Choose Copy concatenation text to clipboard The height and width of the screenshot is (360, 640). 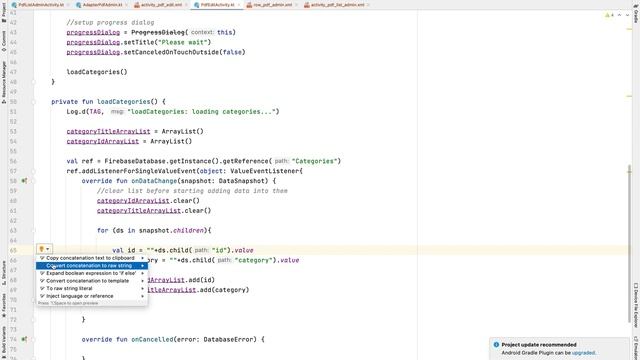92,258
